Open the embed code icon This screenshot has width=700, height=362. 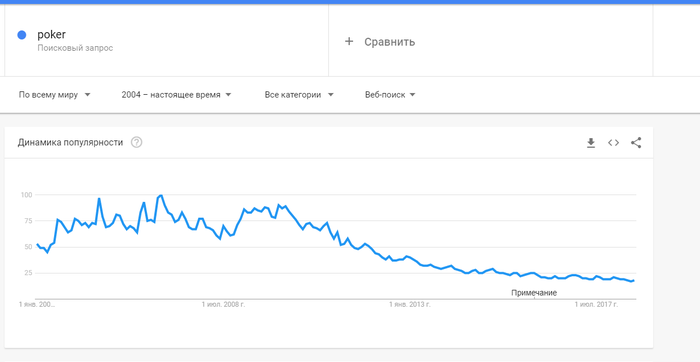(x=613, y=143)
